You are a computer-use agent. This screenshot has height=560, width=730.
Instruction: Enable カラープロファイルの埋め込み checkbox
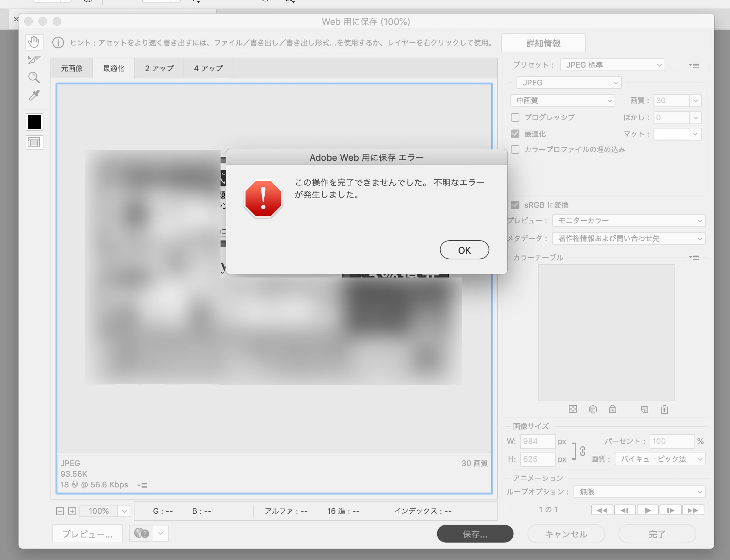point(515,149)
